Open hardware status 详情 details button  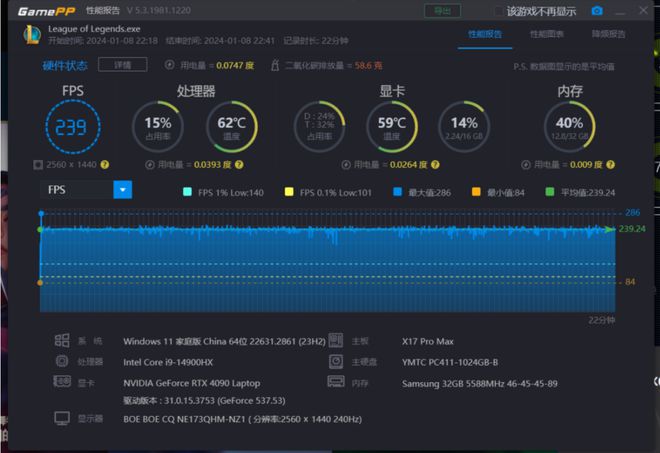(x=122, y=65)
